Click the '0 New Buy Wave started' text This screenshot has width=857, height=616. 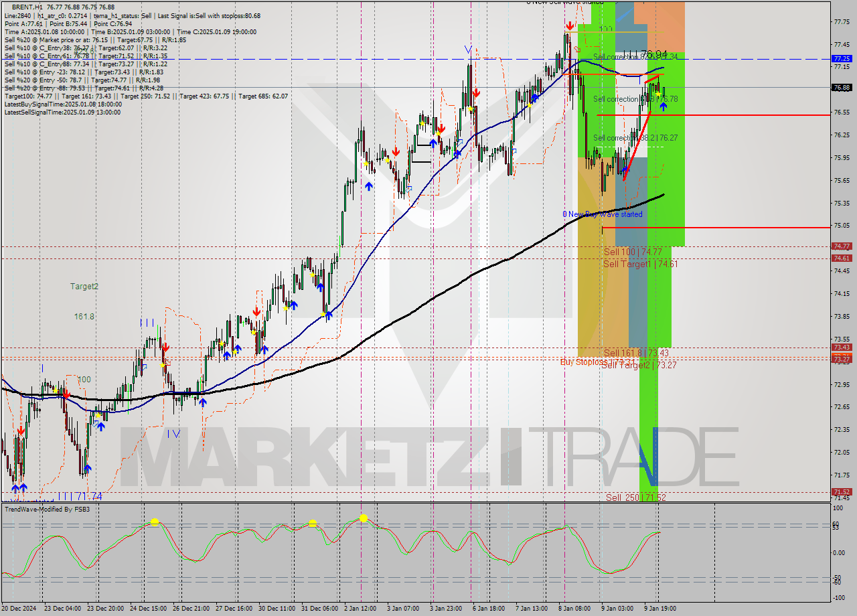tap(603, 214)
